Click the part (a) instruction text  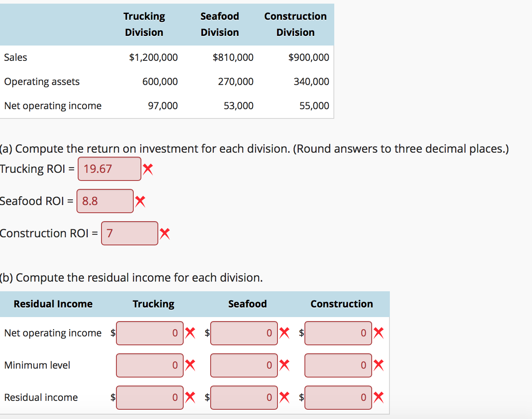255,149
